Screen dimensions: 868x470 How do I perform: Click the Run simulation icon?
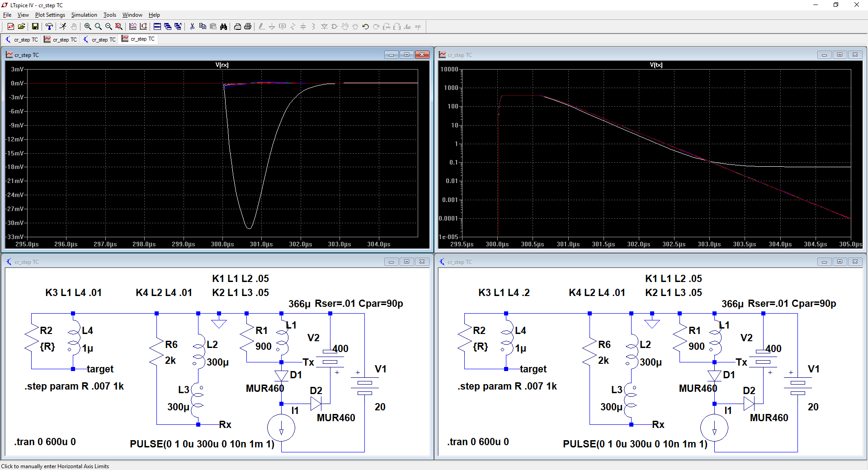click(x=63, y=27)
